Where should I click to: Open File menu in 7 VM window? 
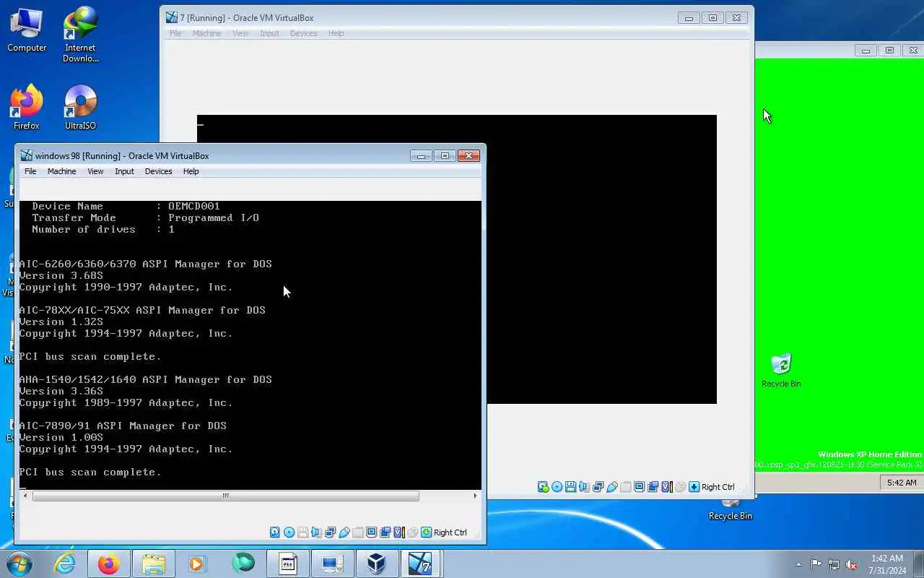click(x=175, y=33)
